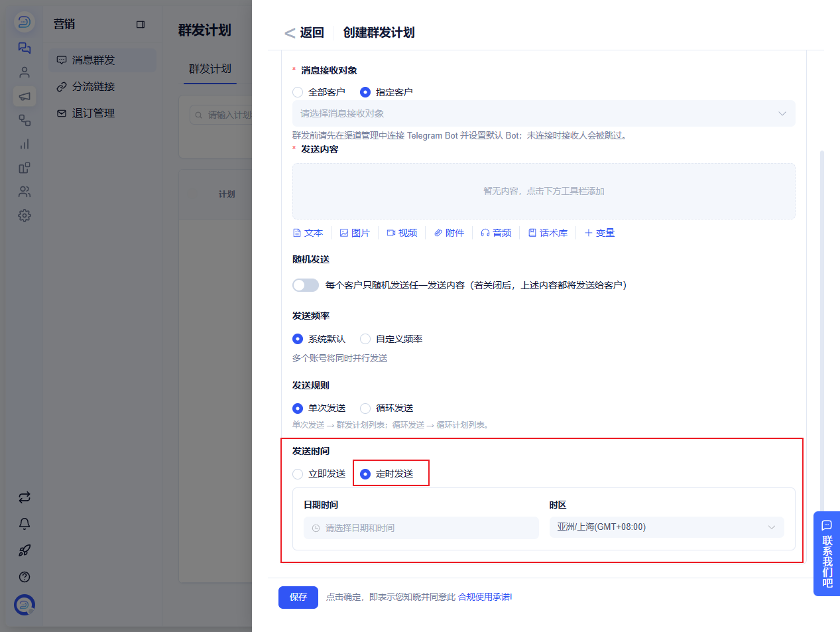The width and height of the screenshot is (840, 632).
Task: Open the team members sidebar icon
Action: pyautogui.click(x=25, y=192)
